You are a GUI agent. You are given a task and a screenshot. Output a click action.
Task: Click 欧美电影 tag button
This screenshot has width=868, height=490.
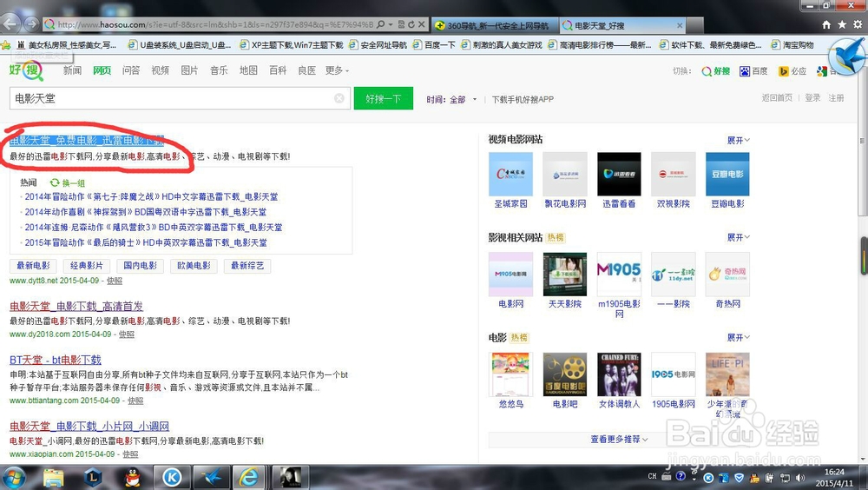tap(194, 266)
